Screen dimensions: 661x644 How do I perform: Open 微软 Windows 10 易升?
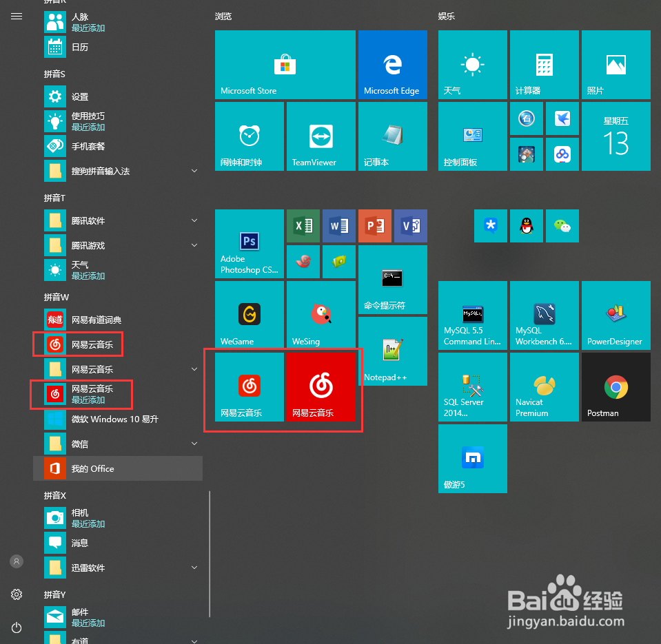[x=118, y=419]
